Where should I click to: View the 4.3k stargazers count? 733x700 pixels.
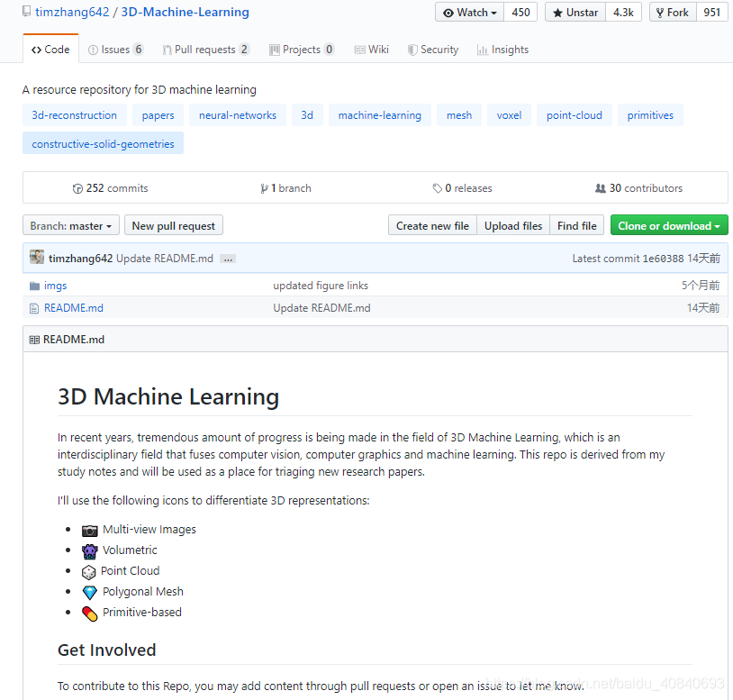click(624, 12)
